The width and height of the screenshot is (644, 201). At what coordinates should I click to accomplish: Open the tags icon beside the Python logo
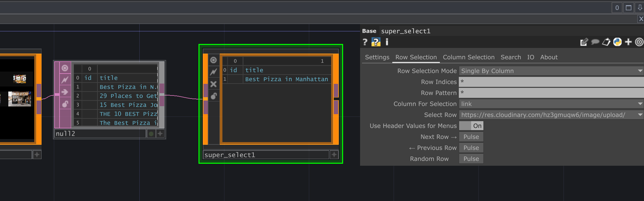[606, 42]
